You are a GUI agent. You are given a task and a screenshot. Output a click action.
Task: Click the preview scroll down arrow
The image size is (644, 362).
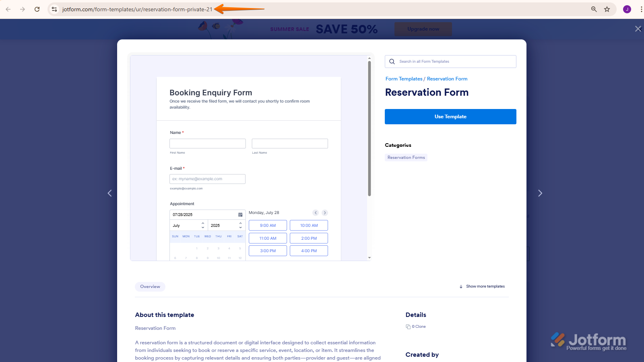coord(369,258)
